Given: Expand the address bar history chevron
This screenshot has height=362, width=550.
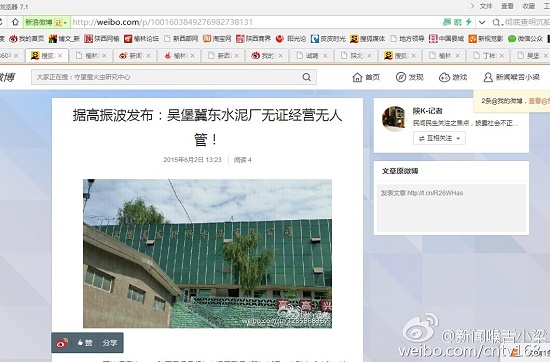Looking at the screenshot, I should pos(482,22).
